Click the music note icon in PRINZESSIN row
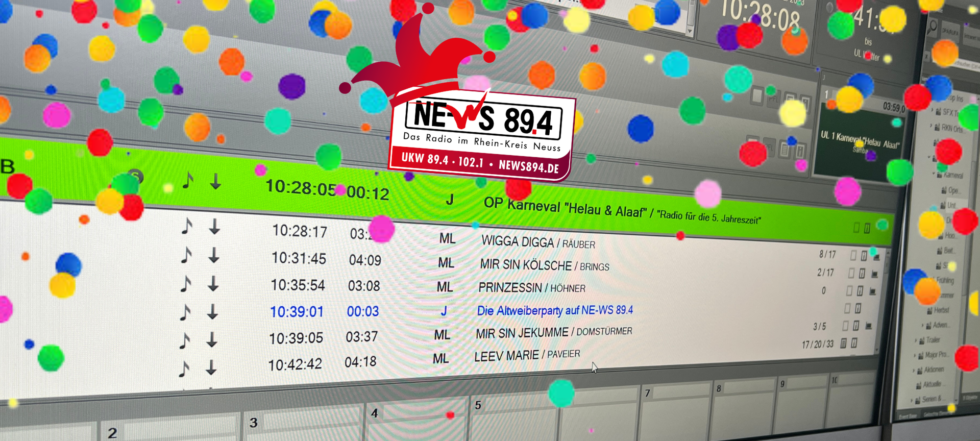980x441 pixels. click(186, 283)
